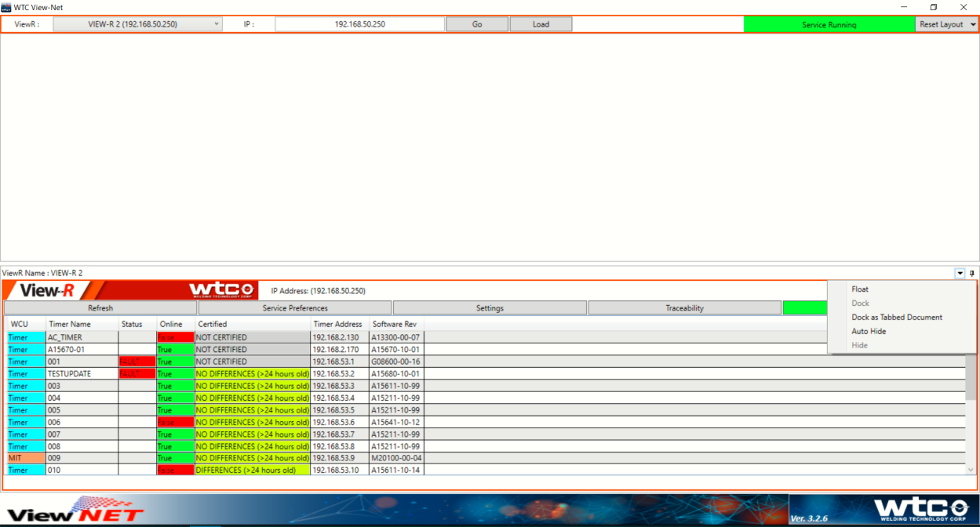
Task: Restore down the WTC View-Net window
Action: [934, 7]
